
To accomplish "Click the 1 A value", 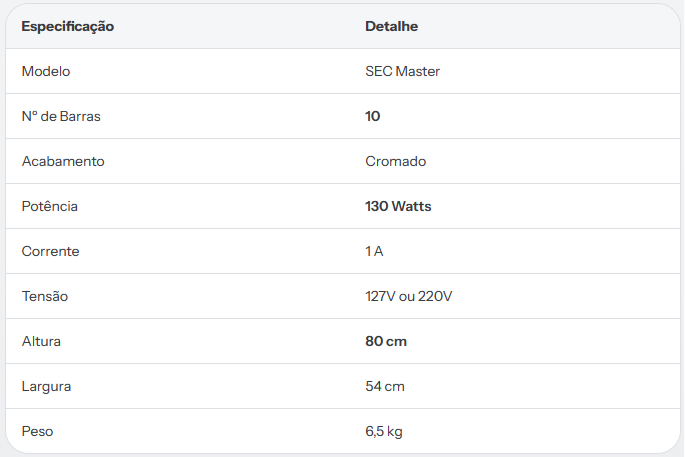I will tap(374, 251).
